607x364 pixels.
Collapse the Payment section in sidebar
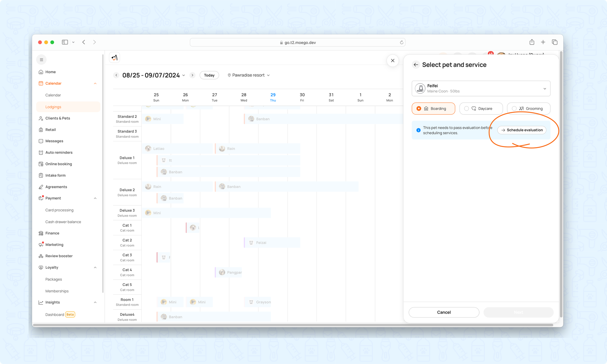pyautogui.click(x=95, y=198)
